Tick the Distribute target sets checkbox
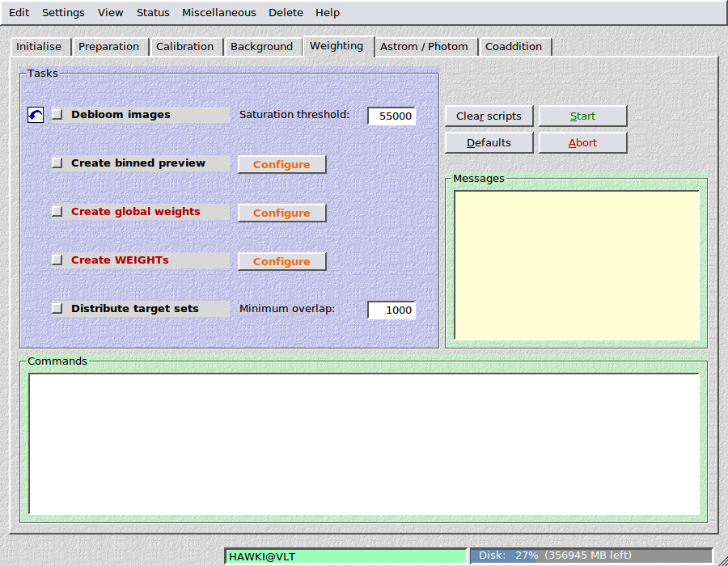Viewport: 728px width, 566px height. coord(57,309)
